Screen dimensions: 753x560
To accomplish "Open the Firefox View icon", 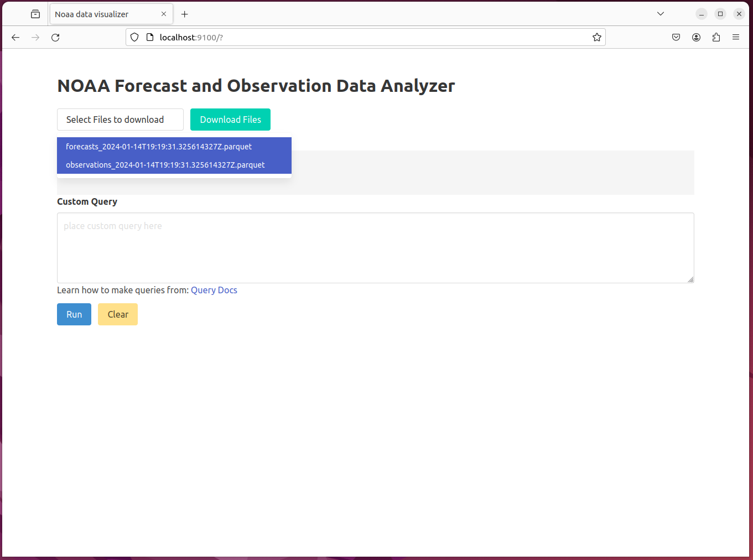I will 35,14.
